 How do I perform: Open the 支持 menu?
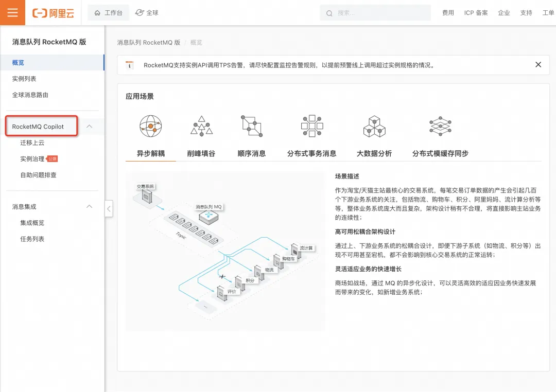click(526, 13)
